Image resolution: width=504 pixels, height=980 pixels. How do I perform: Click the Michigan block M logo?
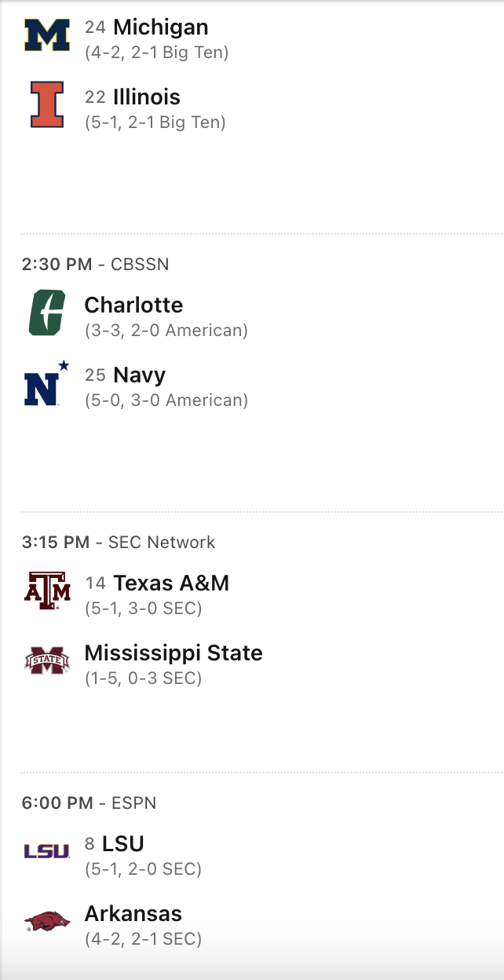(47, 36)
